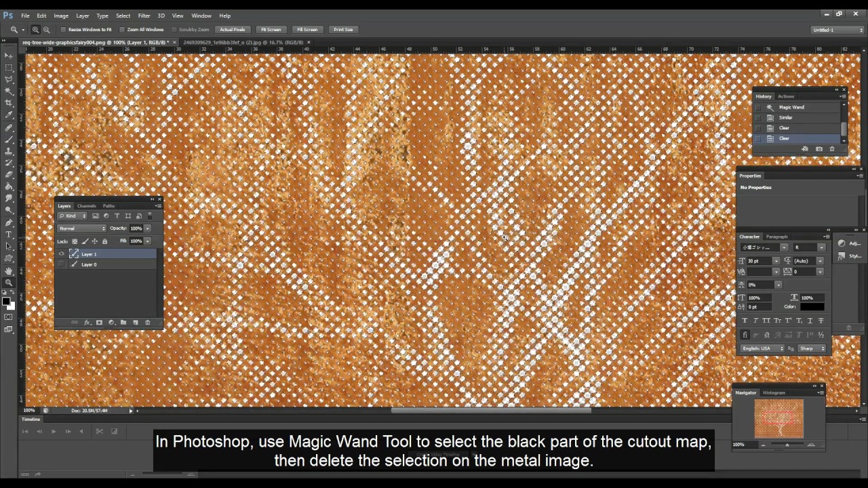Create new snapshot in History panel
The image size is (868, 488).
[818, 149]
